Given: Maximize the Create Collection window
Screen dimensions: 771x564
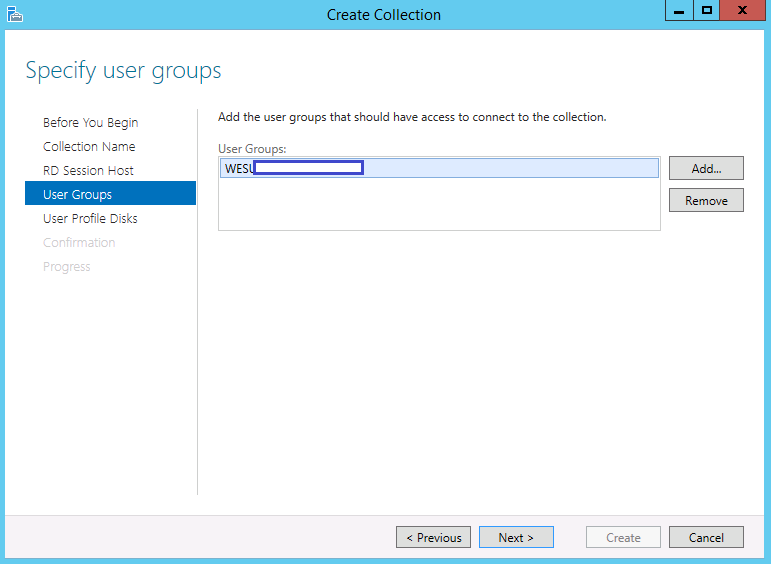Looking at the screenshot, I should pyautogui.click(x=707, y=10).
